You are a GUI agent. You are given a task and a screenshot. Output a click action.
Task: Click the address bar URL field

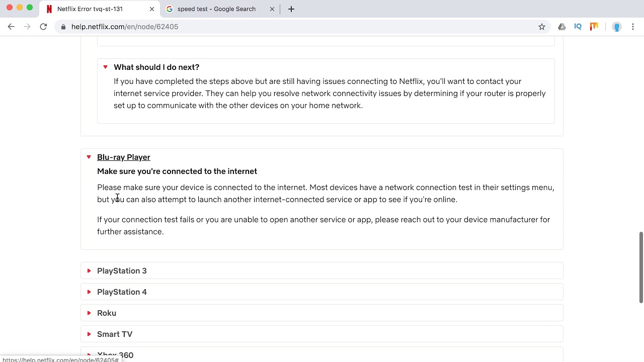click(302, 27)
